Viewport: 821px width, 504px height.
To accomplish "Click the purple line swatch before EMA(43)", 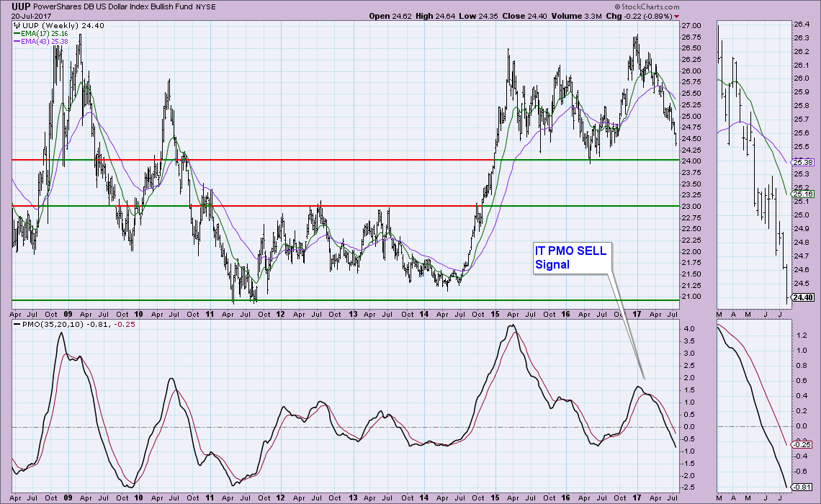I will tap(17, 41).
